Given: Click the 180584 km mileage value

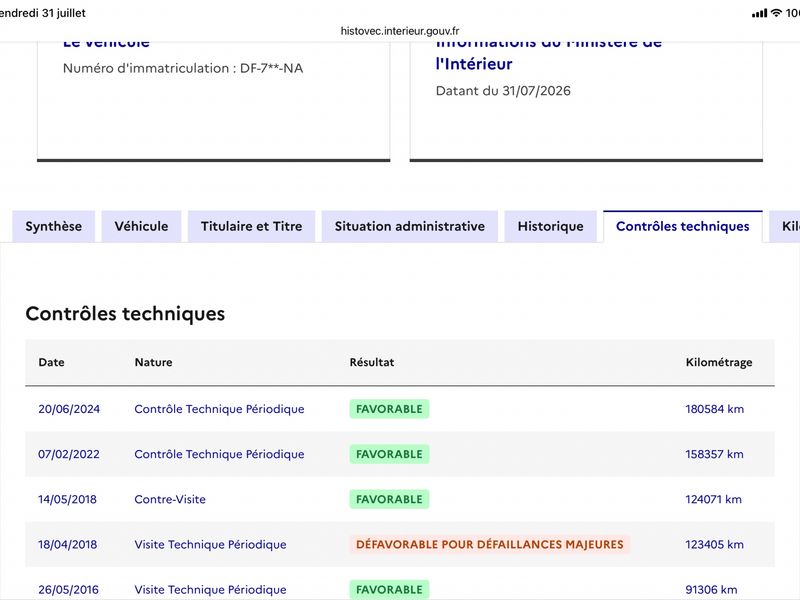Looking at the screenshot, I should pyautogui.click(x=714, y=409).
